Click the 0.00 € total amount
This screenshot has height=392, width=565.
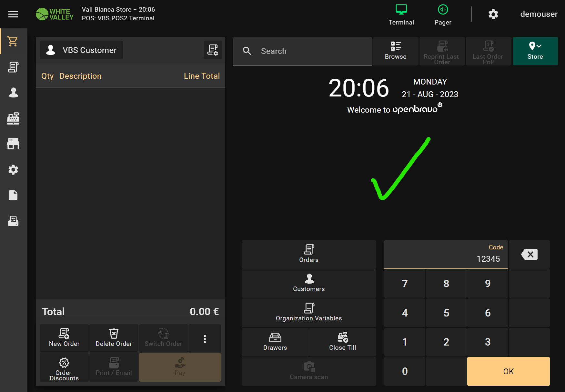pos(204,312)
